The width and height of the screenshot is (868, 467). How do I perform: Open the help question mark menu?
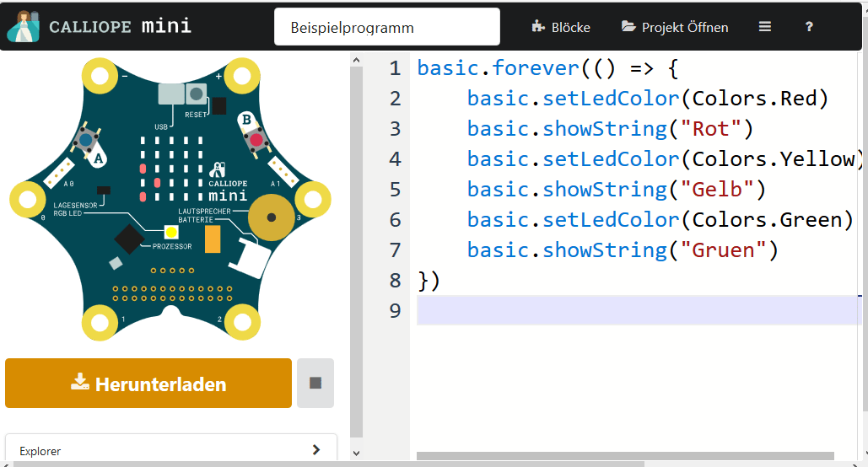pos(809,27)
